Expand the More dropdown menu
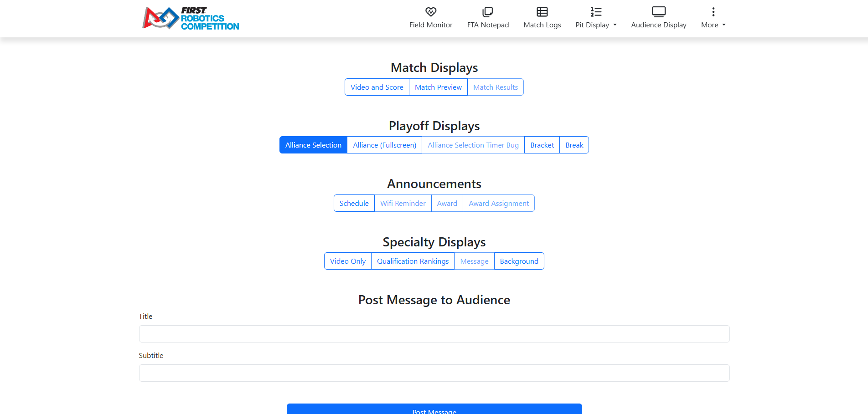Viewport: 868px width, 414px height. pos(713,25)
